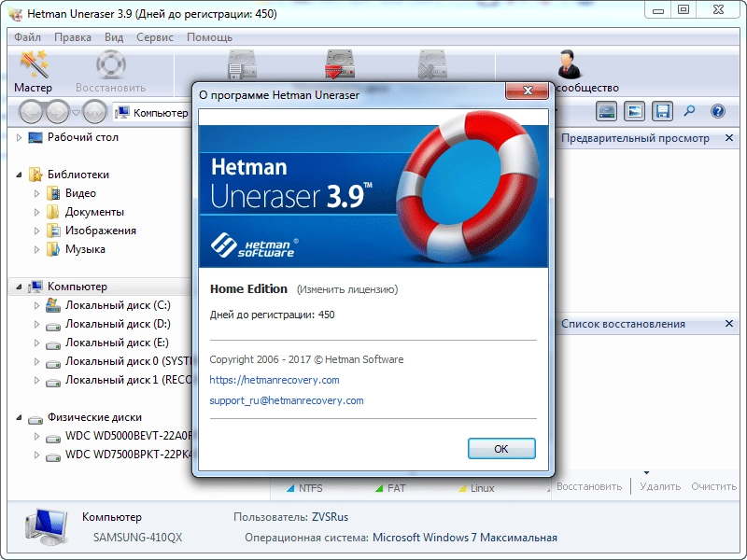Expand the Изображения library node
The height and width of the screenshot is (560, 747).
click(x=36, y=231)
